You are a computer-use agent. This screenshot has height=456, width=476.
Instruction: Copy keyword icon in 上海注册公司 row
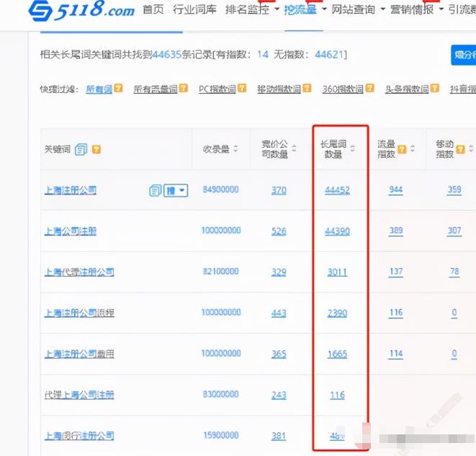tap(156, 190)
